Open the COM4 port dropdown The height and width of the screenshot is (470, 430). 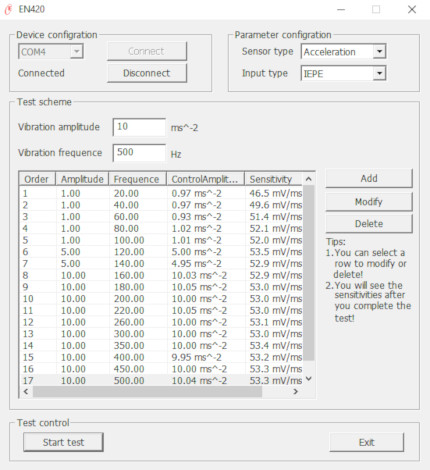pos(77,52)
